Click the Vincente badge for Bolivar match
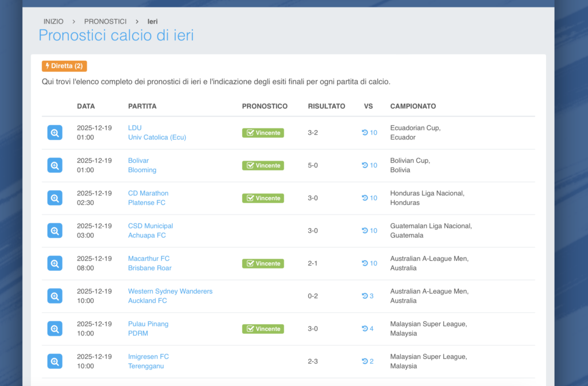Viewport: 588px width, 386px height. click(263, 165)
